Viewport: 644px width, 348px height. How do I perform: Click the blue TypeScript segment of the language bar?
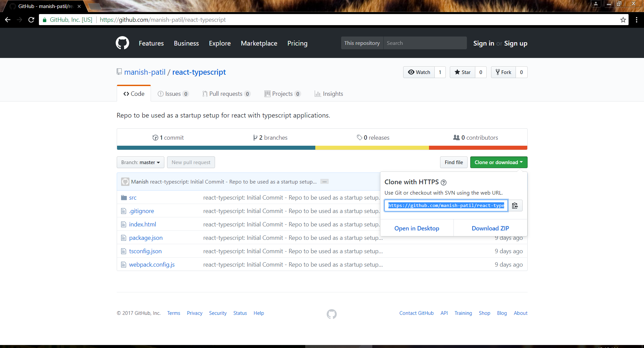pyautogui.click(x=216, y=148)
